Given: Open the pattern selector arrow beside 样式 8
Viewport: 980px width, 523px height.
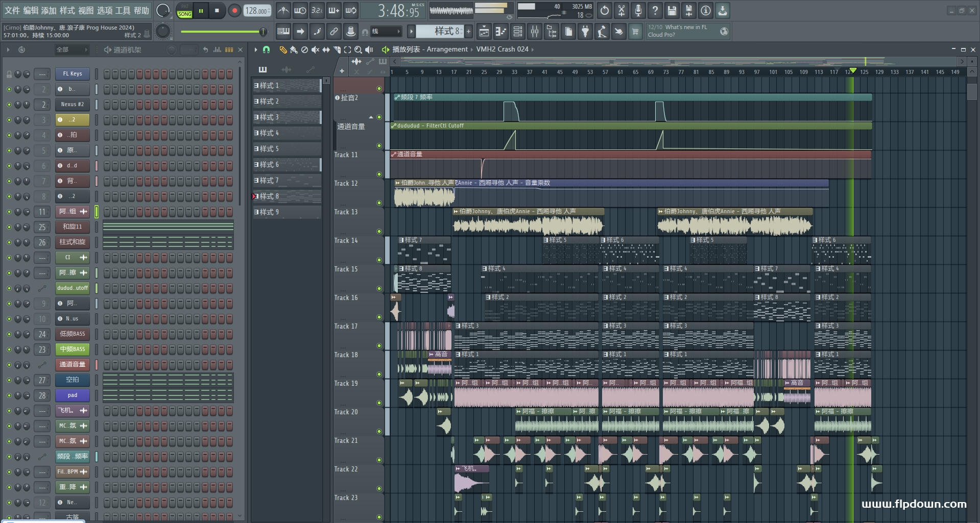Looking at the screenshot, I should [411, 32].
